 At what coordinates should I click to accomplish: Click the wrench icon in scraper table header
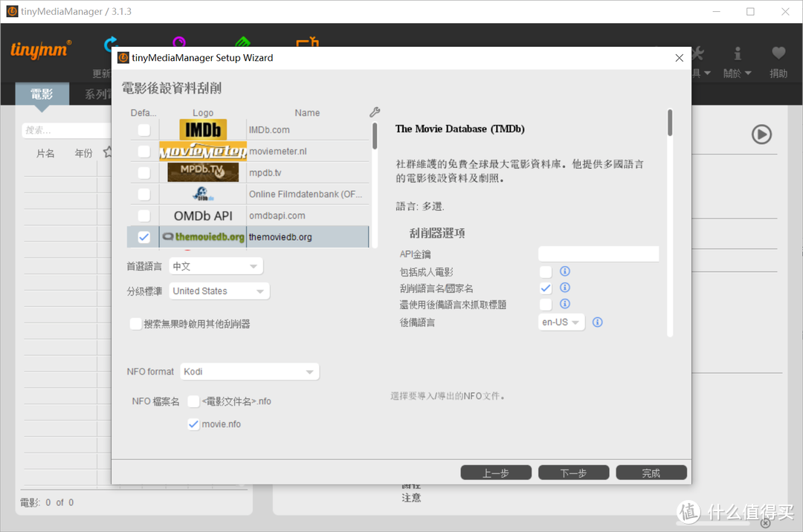(x=374, y=112)
